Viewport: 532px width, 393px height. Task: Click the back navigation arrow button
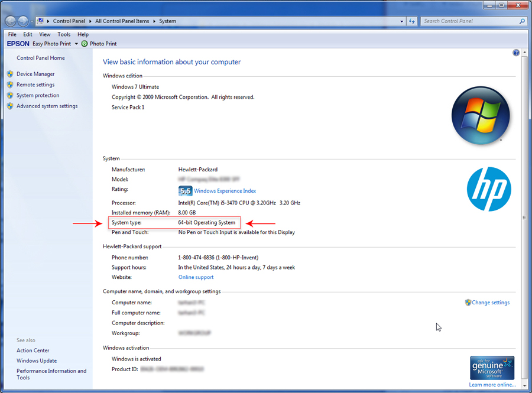pyautogui.click(x=11, y=21)
